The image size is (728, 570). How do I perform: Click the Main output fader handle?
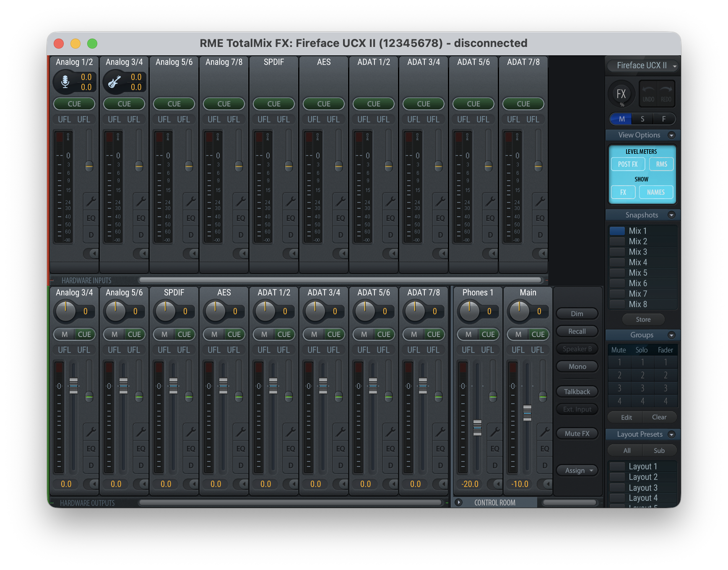[x=527, y=413]
